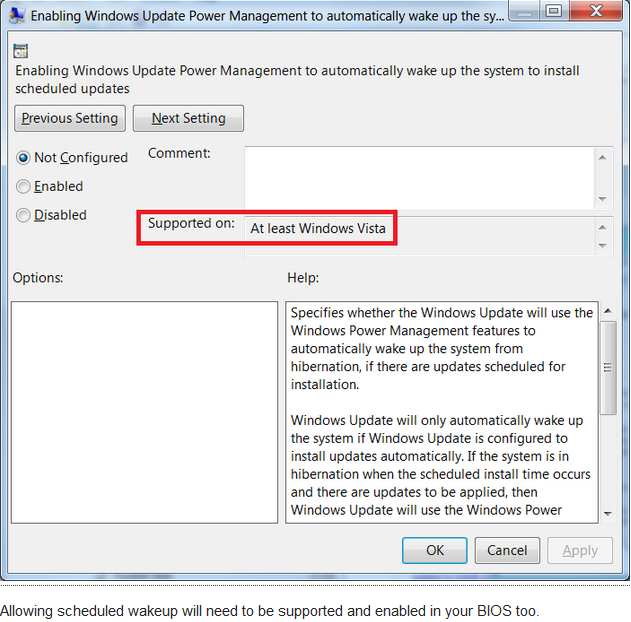Click the greyed Apply button
Image resolution: width=631 pixels, height=622 pixels.
point(580,550)
